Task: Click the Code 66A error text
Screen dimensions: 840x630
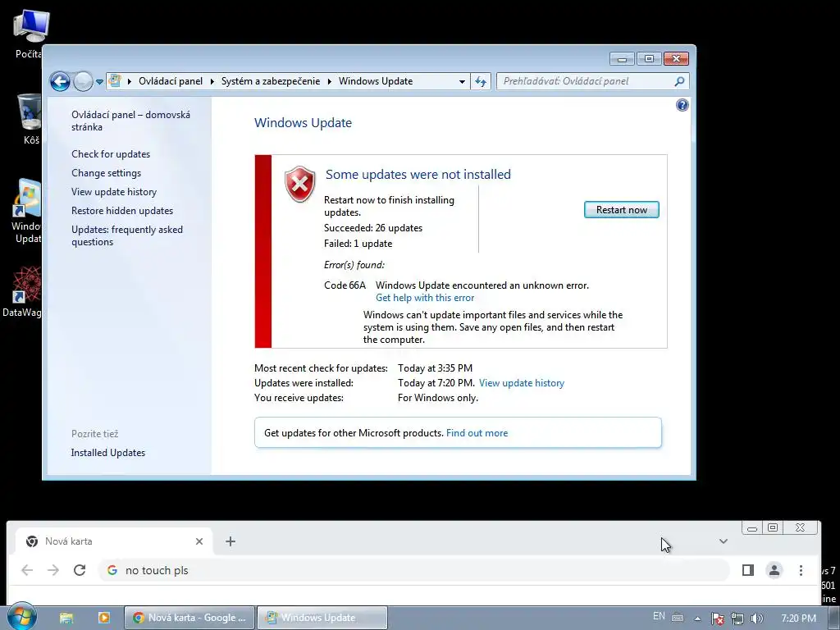Action: [x=345, y=285]
